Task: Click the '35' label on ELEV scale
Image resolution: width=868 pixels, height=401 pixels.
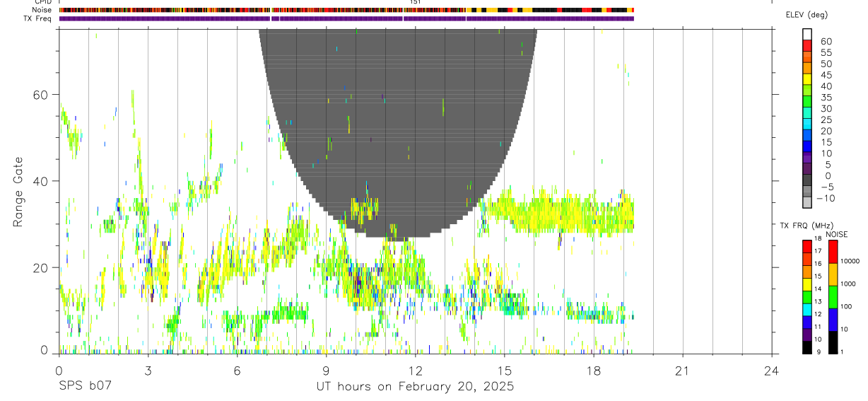Action: [826, 98]
